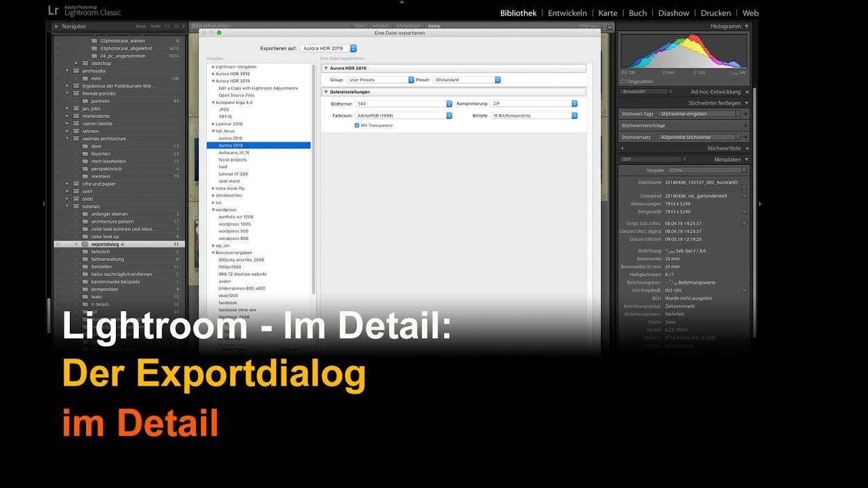Collapse the Histogramm panel
Screen dimensions: 868x488
[x=747, y=26]
